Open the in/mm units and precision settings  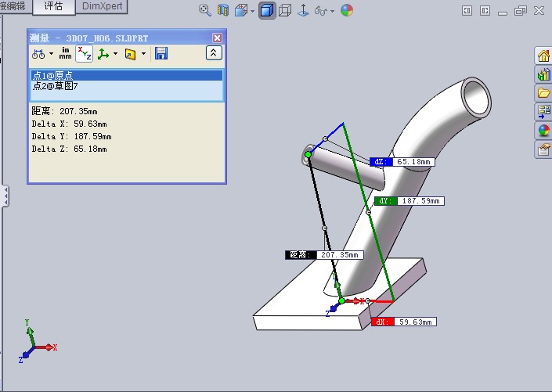click(66, 53)
